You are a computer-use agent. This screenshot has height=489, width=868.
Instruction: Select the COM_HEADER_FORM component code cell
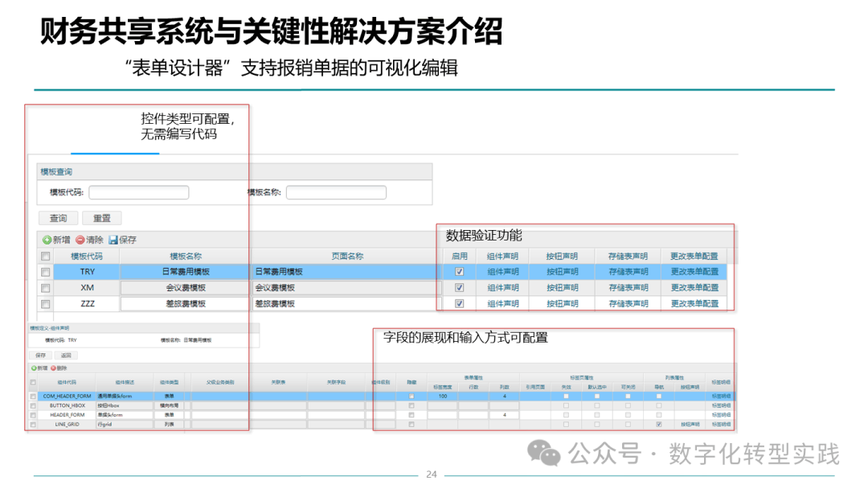[x=67, y=397]
